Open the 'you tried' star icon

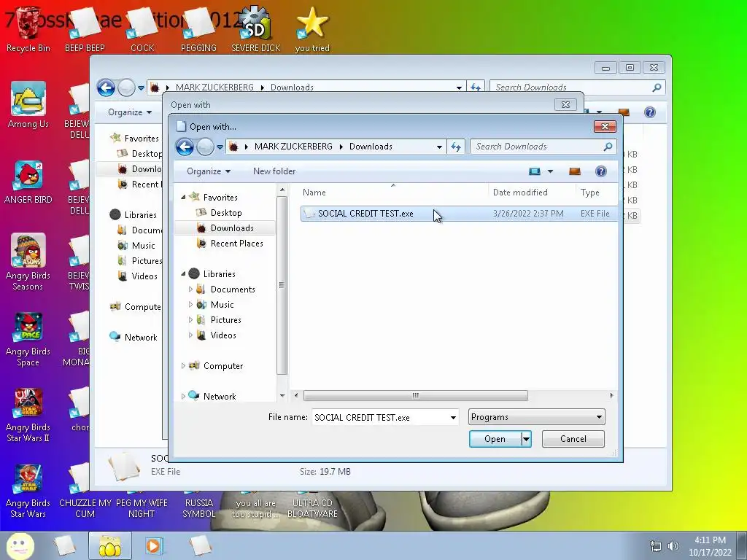(x=312, y=29)
